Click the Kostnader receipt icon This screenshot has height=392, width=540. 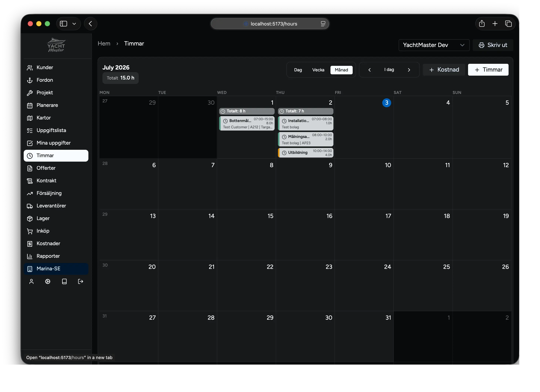(x=30, y=244)
